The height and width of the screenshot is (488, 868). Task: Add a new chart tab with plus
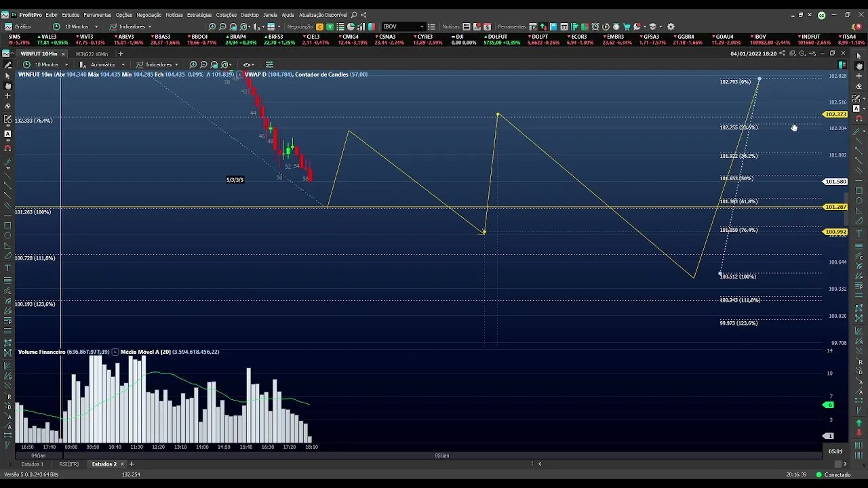[x=121, y=54]
